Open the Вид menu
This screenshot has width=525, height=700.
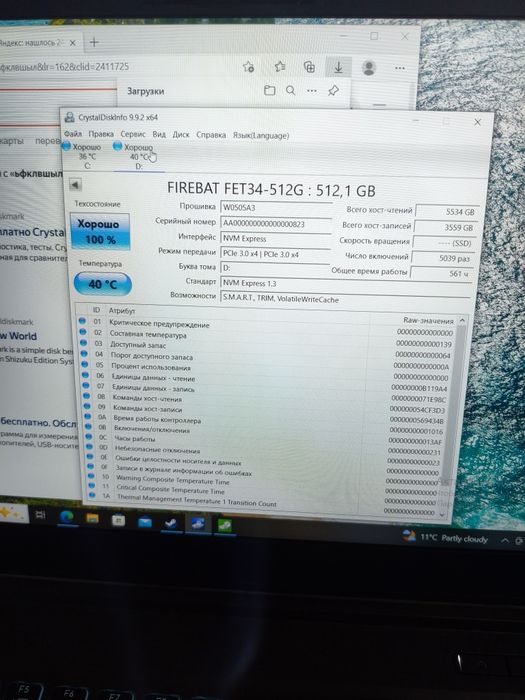click(159, 134)
